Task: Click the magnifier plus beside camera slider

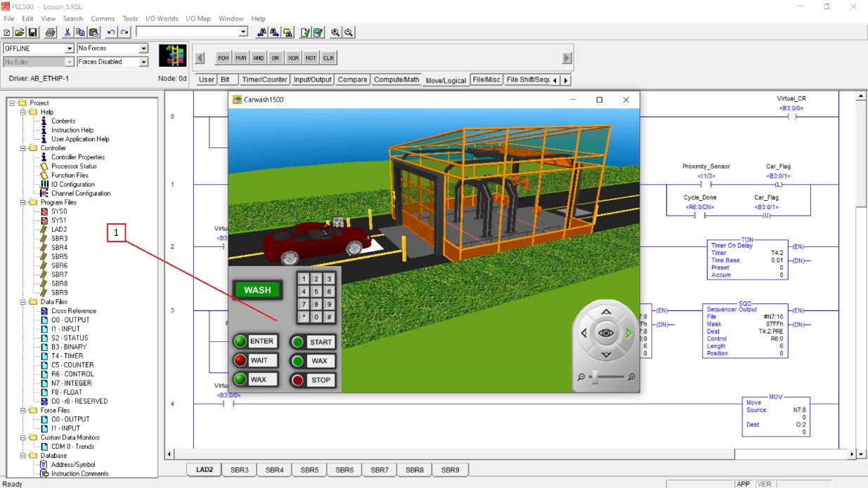Action: [632, 378]
